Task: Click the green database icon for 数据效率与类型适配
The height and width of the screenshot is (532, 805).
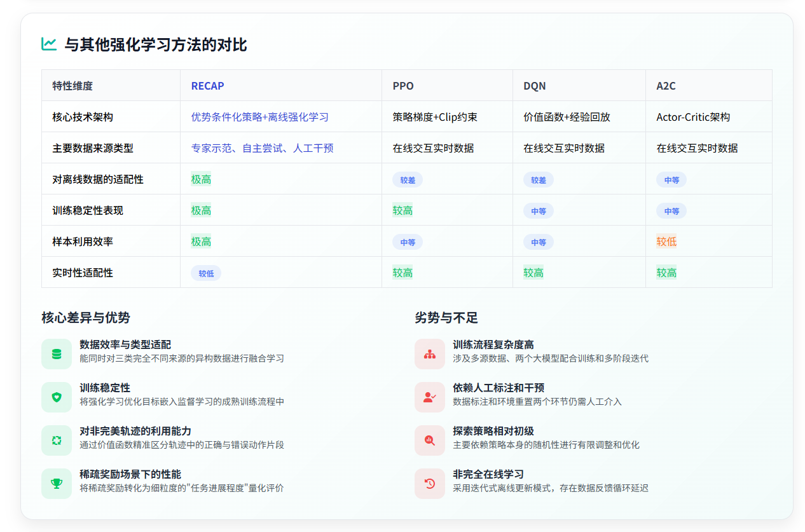Action: [57, 354]
